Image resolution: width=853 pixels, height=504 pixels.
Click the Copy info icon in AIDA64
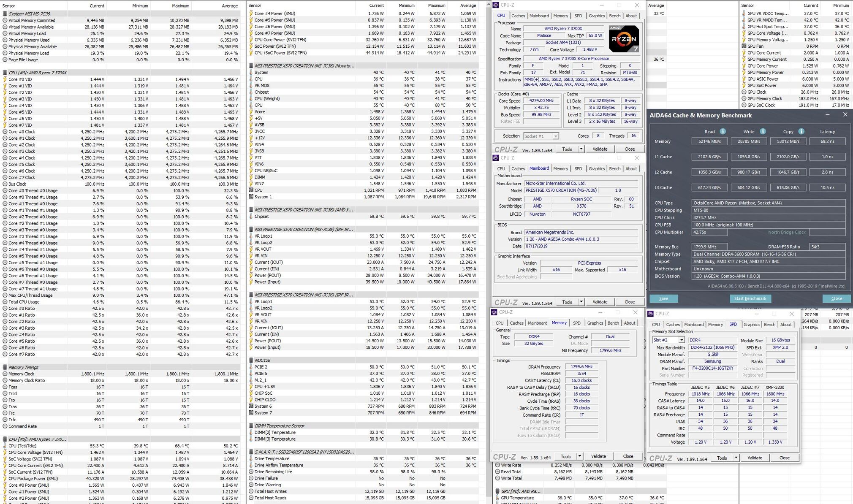click(801, 131)
